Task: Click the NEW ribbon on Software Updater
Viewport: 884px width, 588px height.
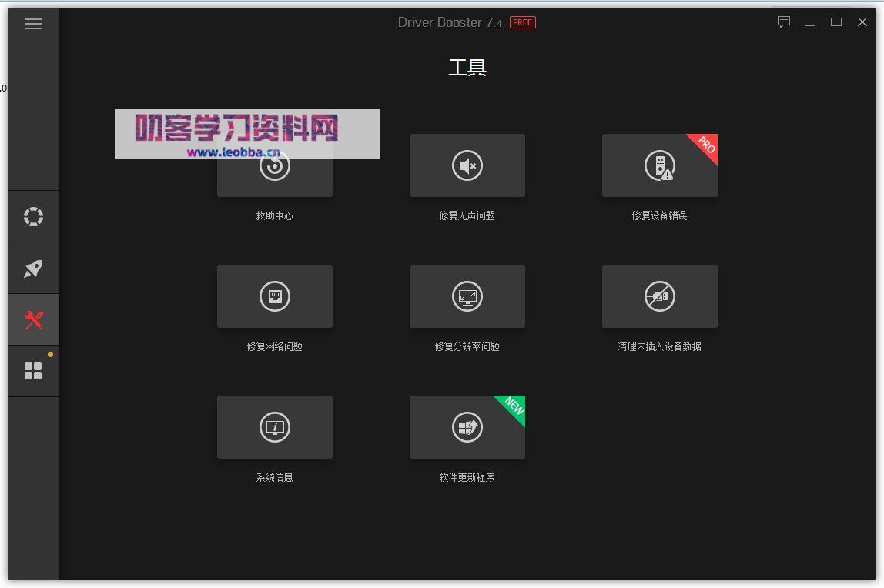Action: pyautogui.click(x=513, y=409)
